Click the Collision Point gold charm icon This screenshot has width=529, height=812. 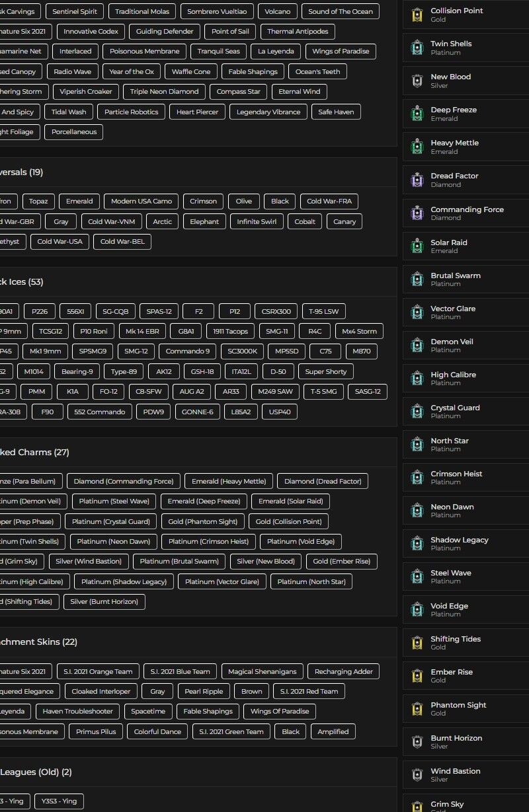417,15
